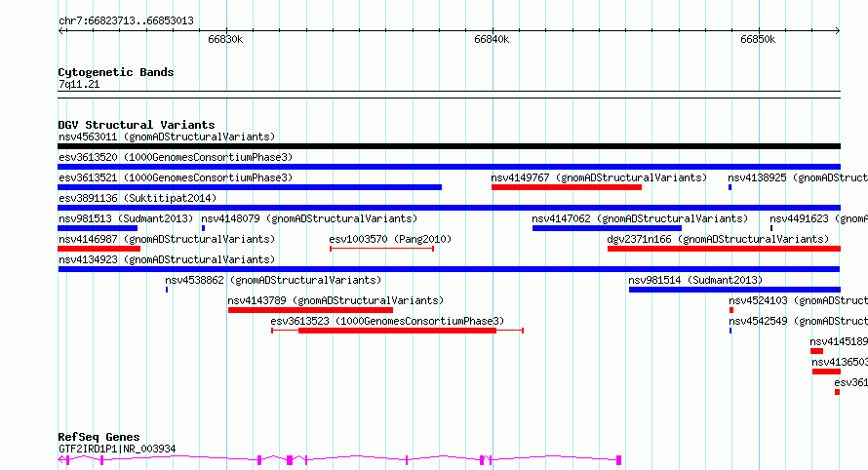Viewport: 868px width, 470px height.
Task: Click the red nsv4136503 variant bar
Action: [826, 372]
